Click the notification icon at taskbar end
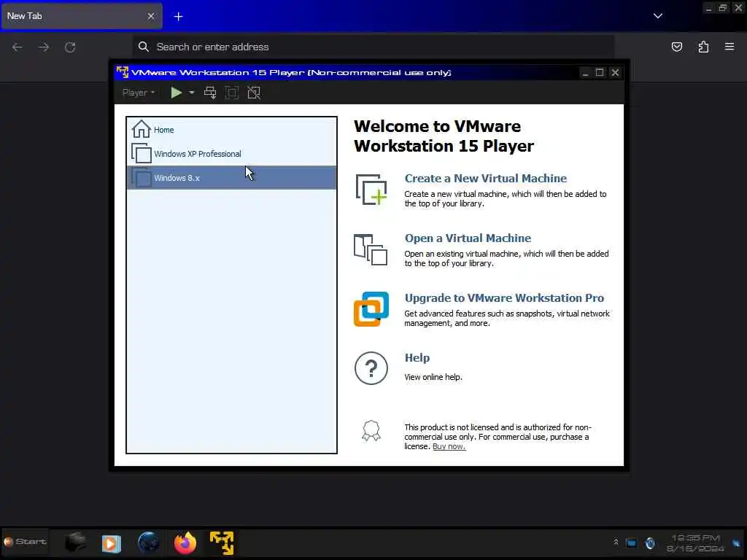747x560 pixels. (x=737, y=543)
